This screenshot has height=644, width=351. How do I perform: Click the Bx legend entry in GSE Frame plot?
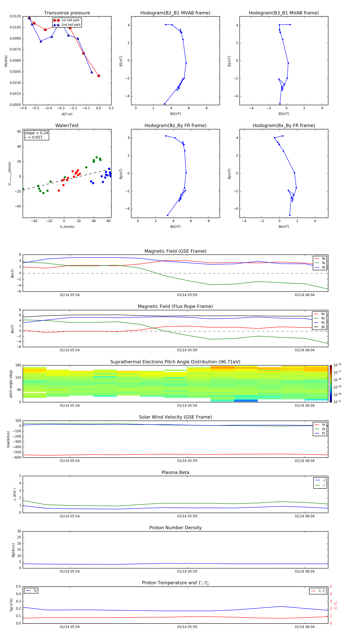click(320, 259)
